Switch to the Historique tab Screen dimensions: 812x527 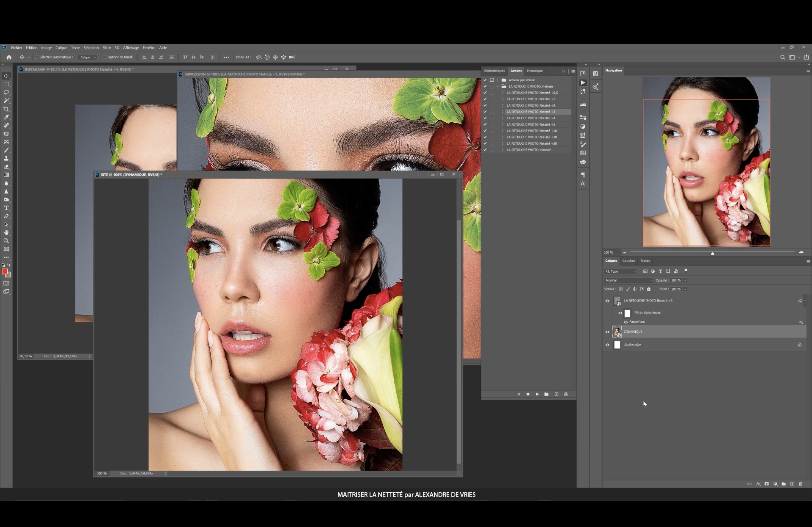point(534,71)
